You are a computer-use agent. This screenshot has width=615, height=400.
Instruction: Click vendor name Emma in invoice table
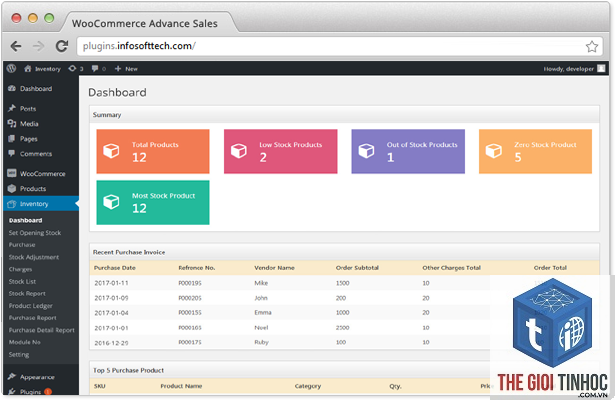(263, 313)
